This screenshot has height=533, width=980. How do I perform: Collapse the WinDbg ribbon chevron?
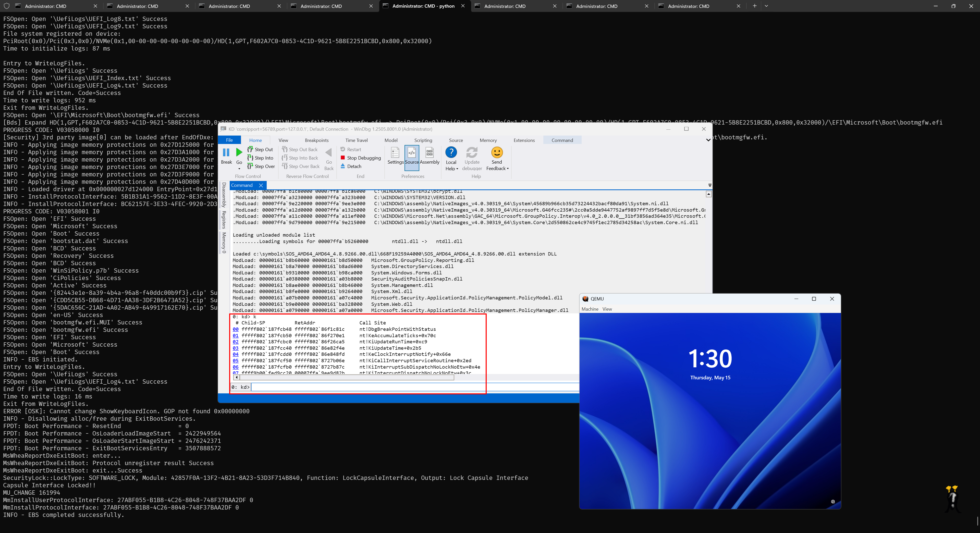(x=708, y=140)
